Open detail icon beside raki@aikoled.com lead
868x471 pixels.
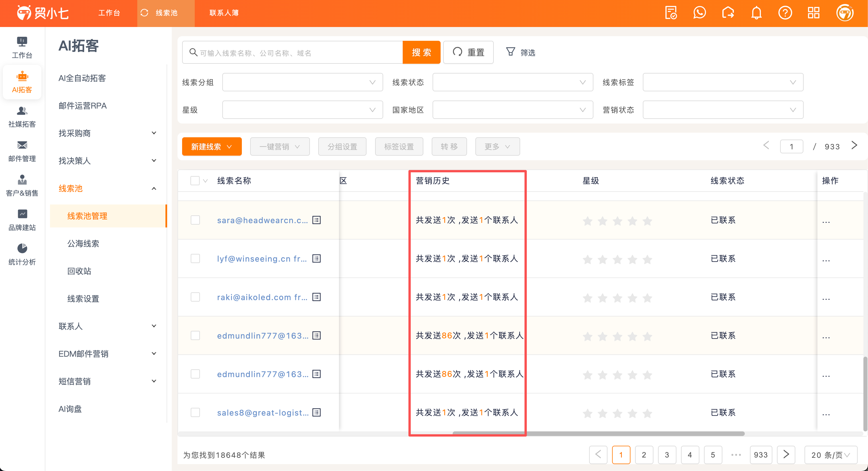click(x=317, y=297)
